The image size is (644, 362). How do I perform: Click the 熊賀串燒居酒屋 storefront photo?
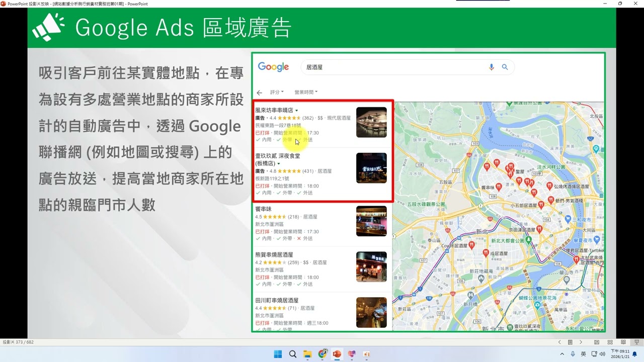click(371, 266)
